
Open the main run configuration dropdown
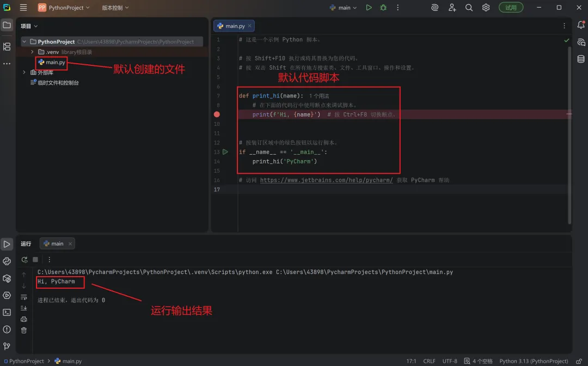[x=343, y=8]
